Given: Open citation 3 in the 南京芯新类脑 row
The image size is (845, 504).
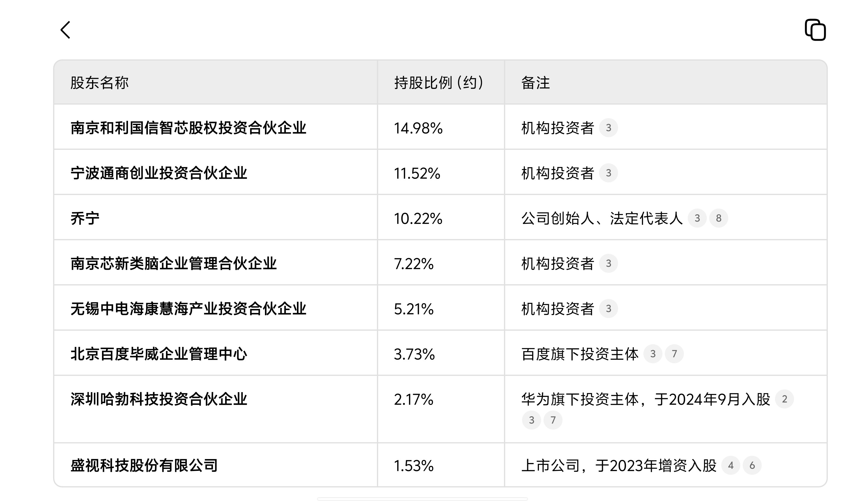Looking at the screenshot, I should point(608,263).
